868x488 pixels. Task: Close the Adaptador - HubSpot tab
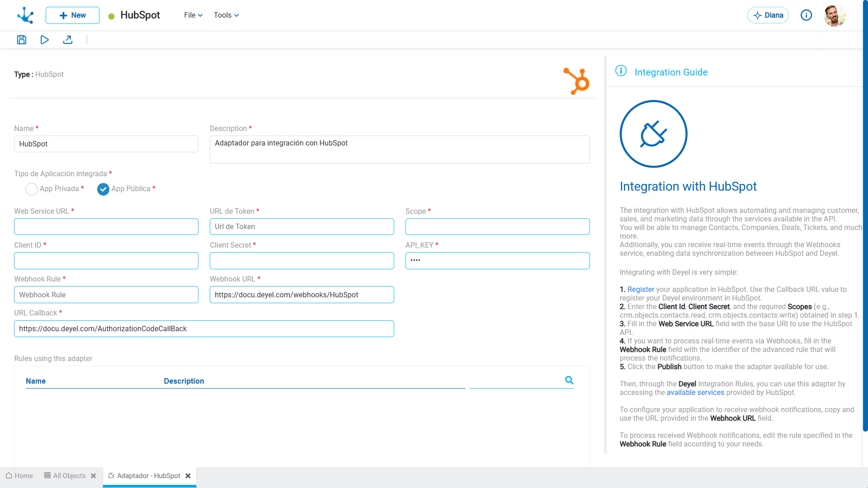pos(188,476)
